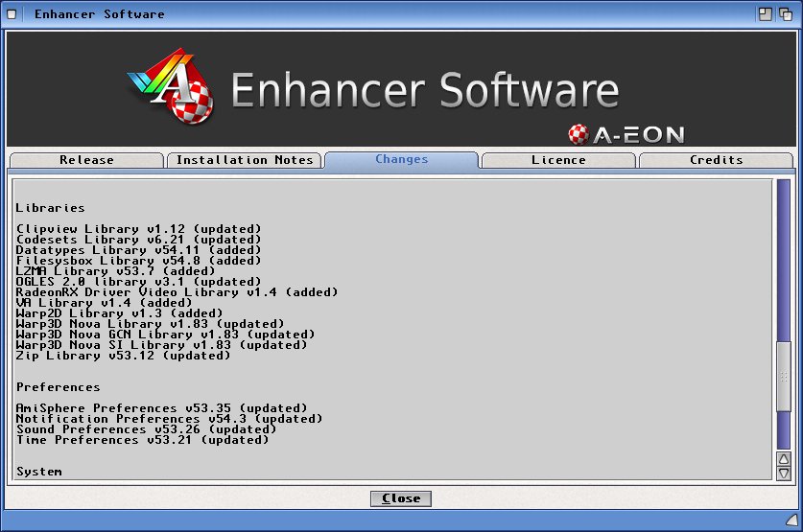Viewport: 803px width, 532px height.
Task: Click the Warp3D Nova Library v1.83 line
Action: click(150, 324)
